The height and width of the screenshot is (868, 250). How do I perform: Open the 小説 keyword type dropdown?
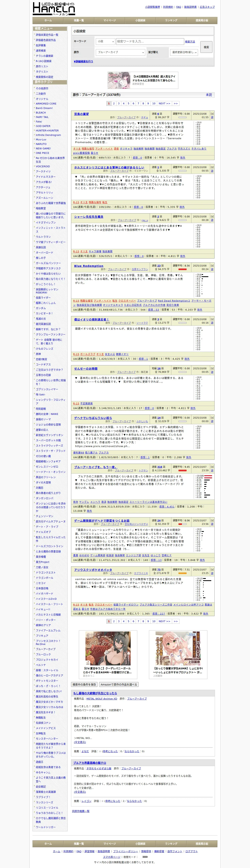pos(105,42)
